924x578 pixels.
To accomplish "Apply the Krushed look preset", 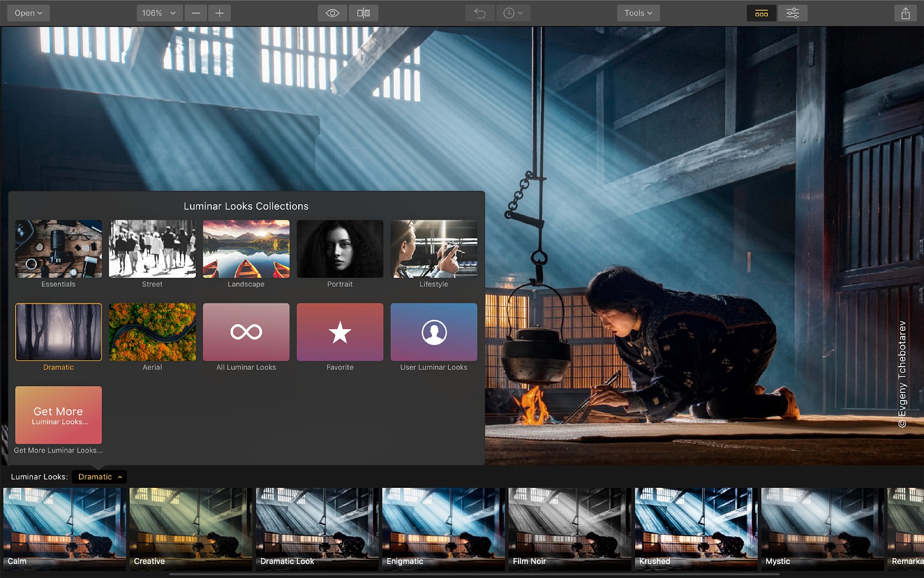I will click(x=696, y=529).
